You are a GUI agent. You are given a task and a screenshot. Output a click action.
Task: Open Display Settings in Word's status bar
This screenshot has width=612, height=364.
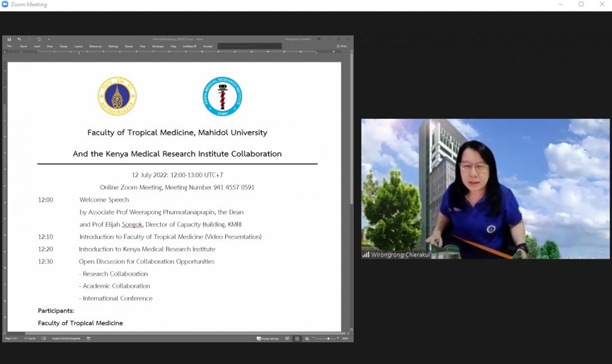268,338
